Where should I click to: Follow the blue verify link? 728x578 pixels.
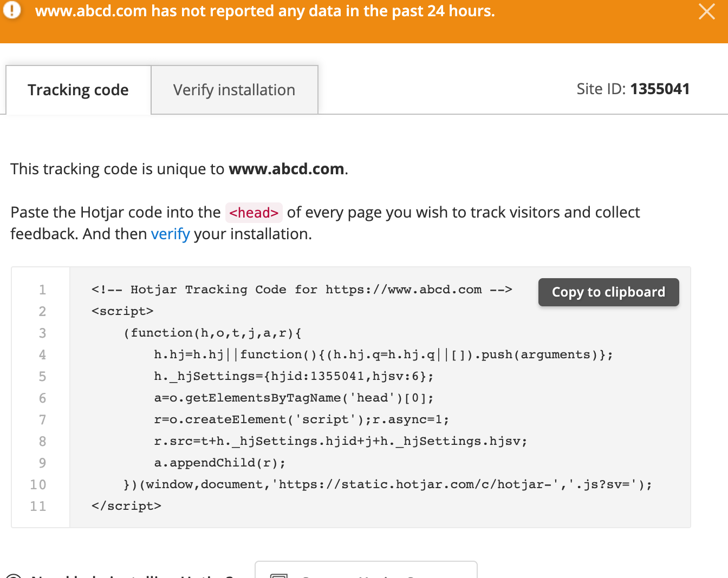[x=170, y=234]
